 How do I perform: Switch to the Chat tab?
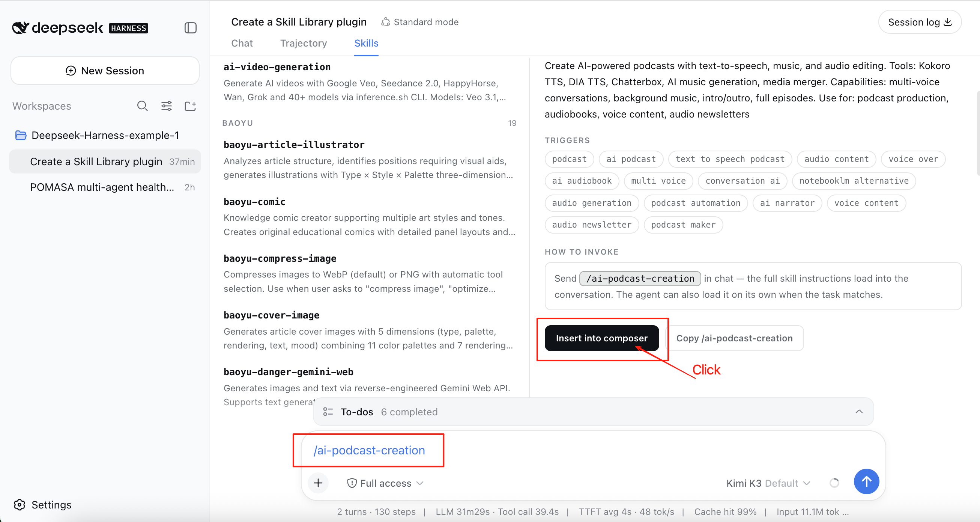[242, 43]
